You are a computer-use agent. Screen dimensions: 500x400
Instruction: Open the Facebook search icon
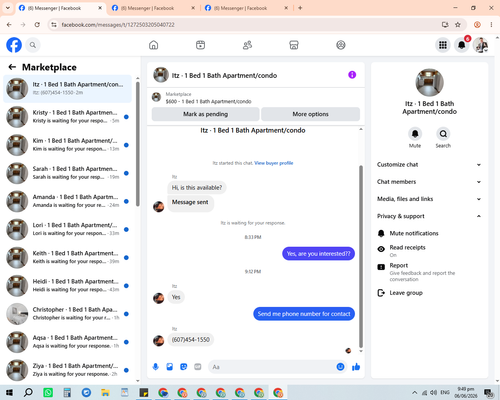pos(33,45)
